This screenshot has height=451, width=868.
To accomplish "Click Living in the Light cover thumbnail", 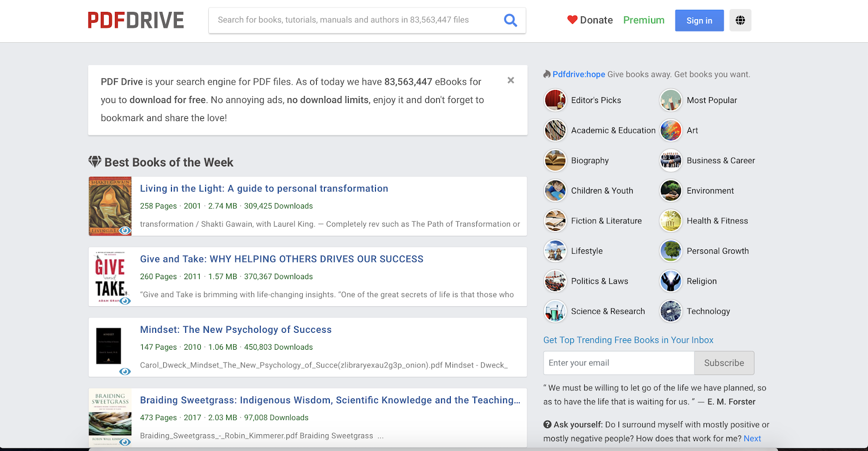I will coord(110,206).
